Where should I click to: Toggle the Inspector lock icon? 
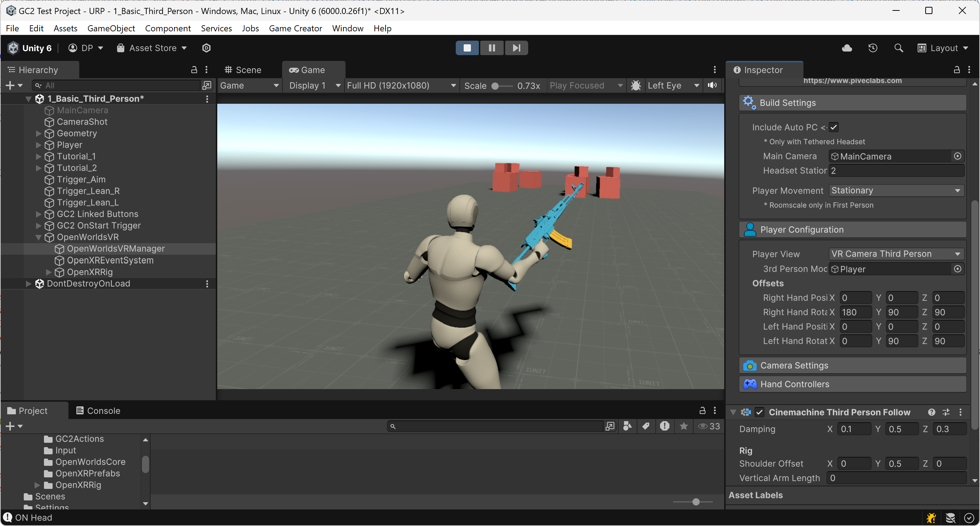click(x=957, y=70)
